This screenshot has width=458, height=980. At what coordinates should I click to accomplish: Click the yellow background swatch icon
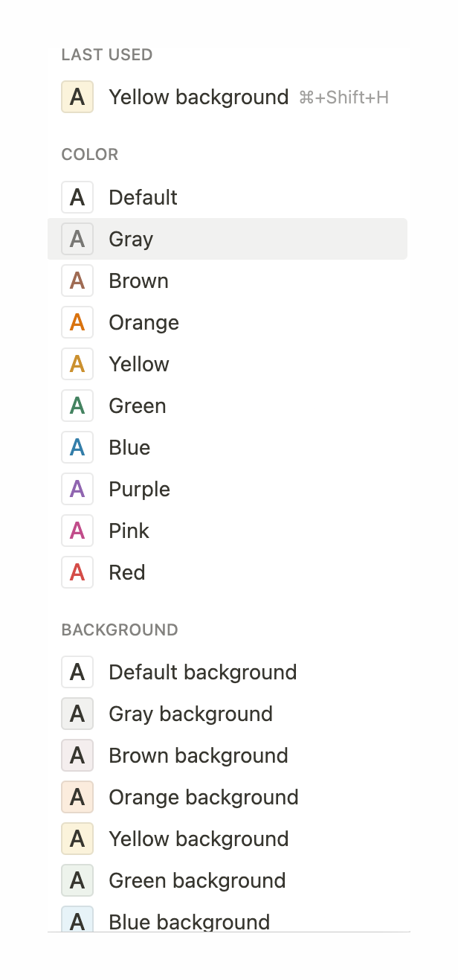coord(77,839)
